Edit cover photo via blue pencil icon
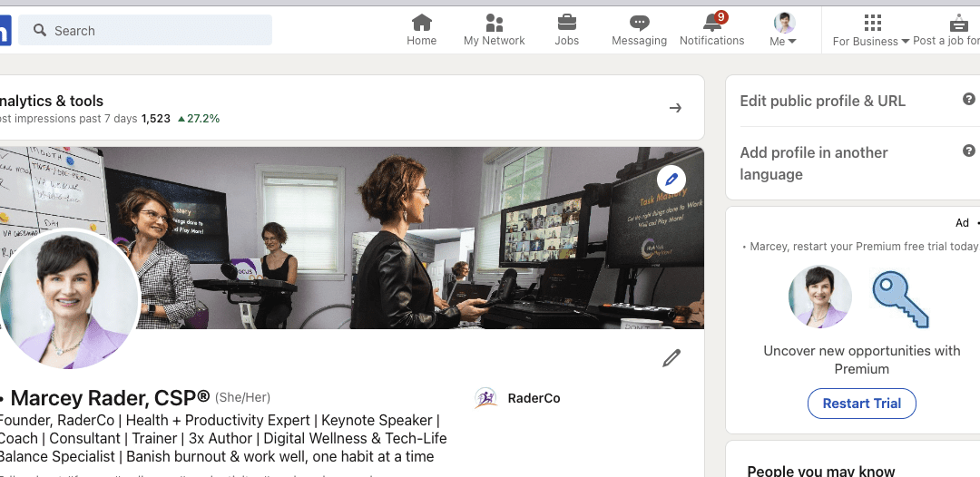Image resolution: width=980 pixels, height=477 pixels. [671, 180]
